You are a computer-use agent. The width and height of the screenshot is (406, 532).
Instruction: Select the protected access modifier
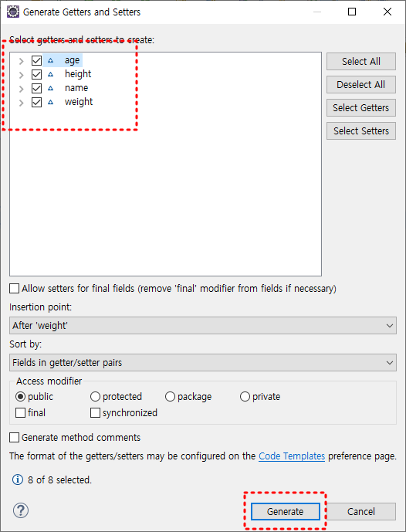point(95,396)
